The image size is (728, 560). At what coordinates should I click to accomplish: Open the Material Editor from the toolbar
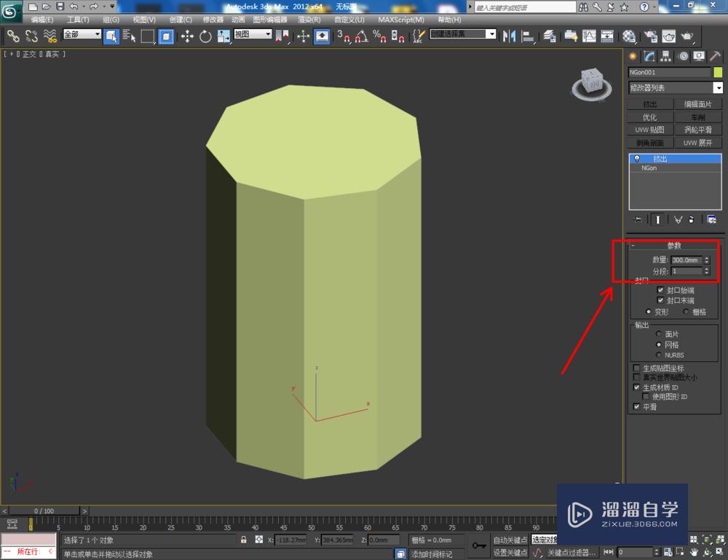pos(628,34)
